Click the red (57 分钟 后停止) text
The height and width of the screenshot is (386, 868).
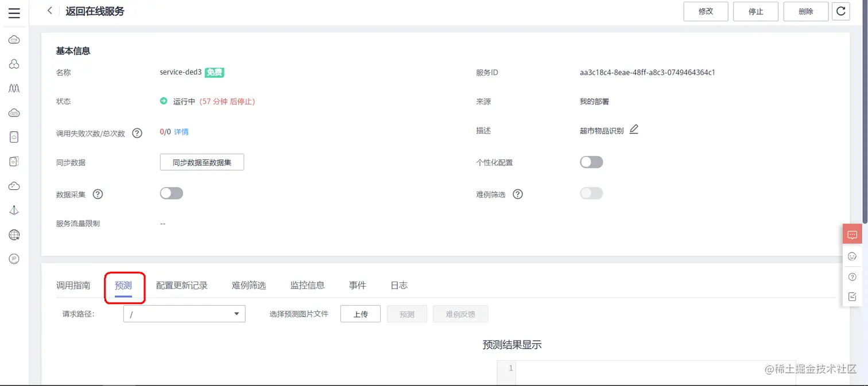coord(227,102)
